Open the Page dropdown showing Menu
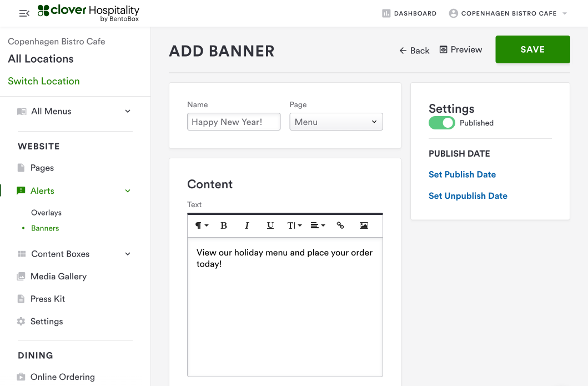Viewport: 588px width, 386px height. pyautogui.click(x=336, y=122)
